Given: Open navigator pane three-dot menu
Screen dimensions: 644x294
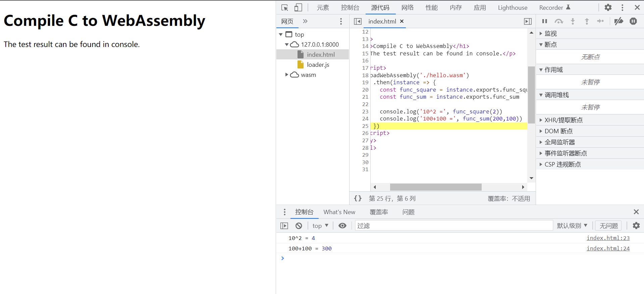Looking at the screenshot, I should tap(341, 21).
